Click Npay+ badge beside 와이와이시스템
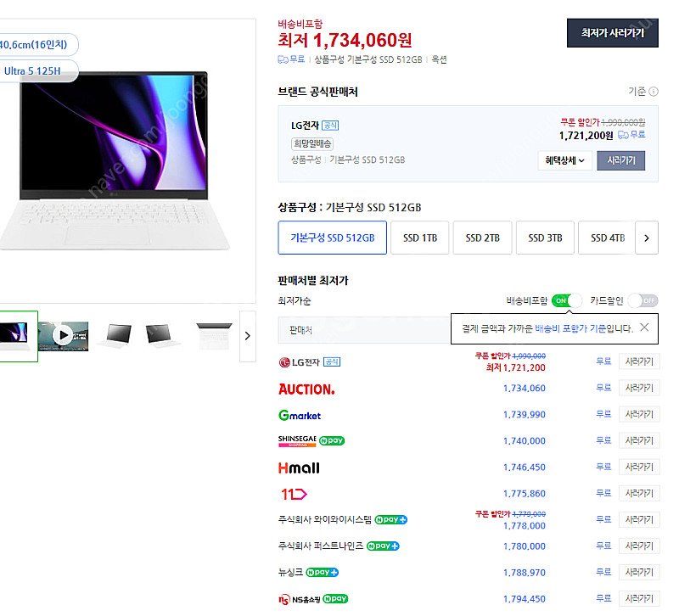Viewport: 679px width, 616px height. [x=391, y=519]
